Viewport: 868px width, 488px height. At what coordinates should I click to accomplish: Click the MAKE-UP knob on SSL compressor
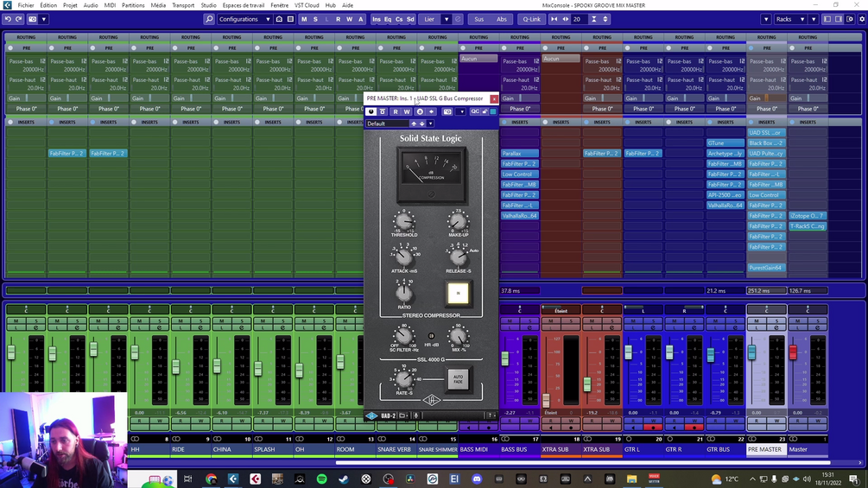click(458, 223)
